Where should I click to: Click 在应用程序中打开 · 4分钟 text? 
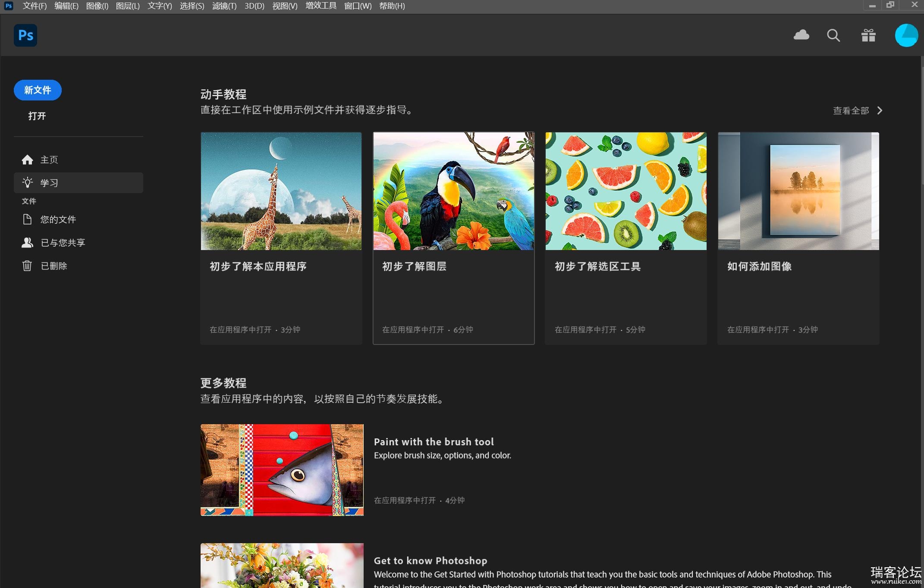419,500
